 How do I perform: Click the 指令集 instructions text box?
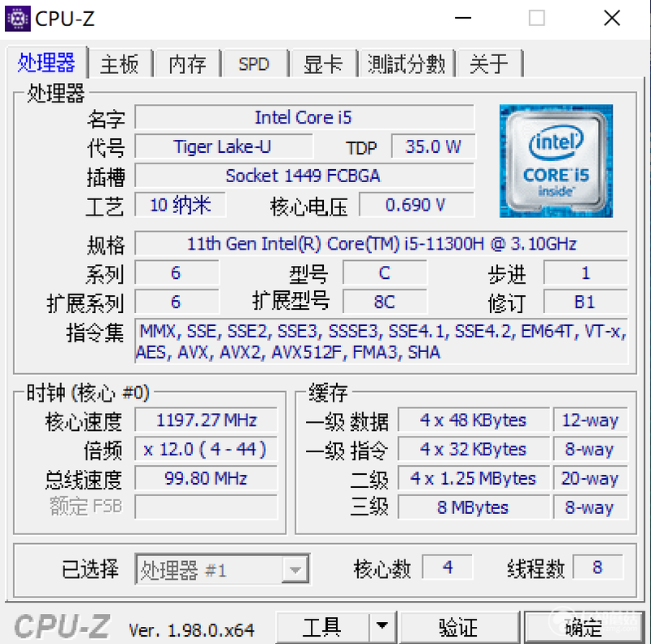381,341
